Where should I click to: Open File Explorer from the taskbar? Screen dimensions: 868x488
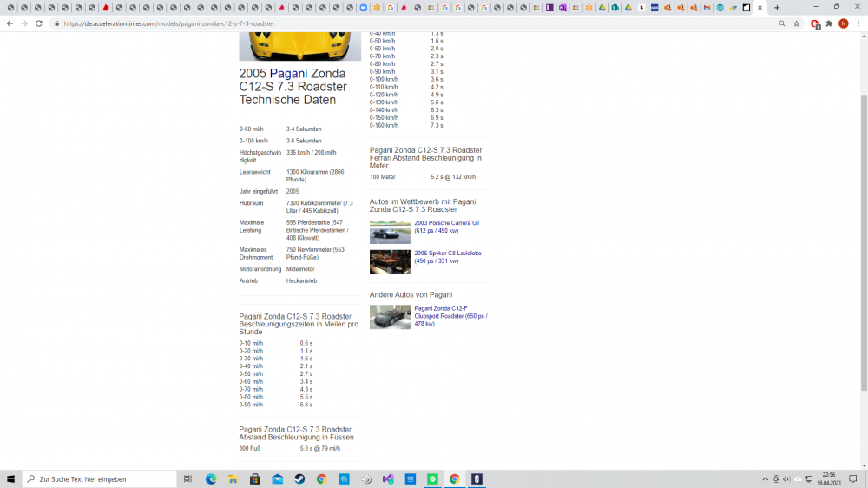pyautogui.click(x=233, y=479)
